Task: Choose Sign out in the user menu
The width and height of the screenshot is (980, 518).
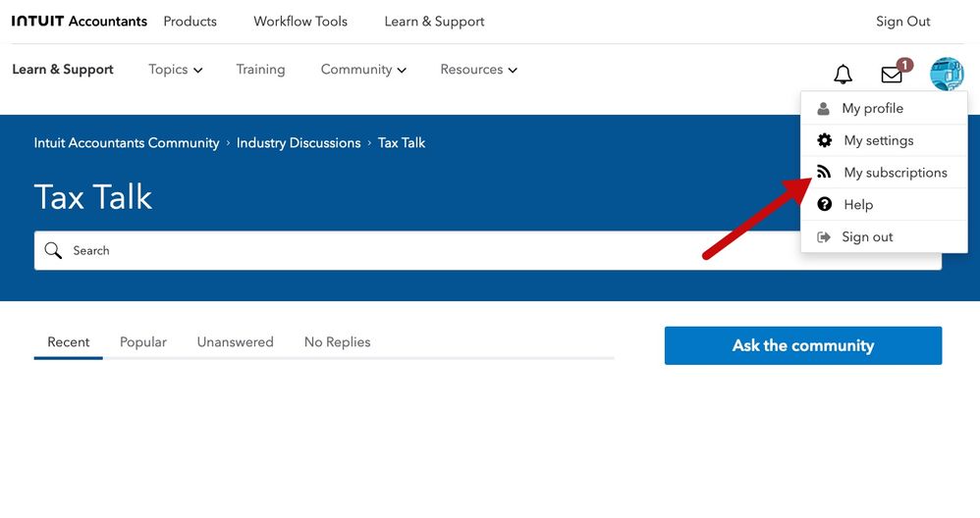Action: [x=884, y=237]
